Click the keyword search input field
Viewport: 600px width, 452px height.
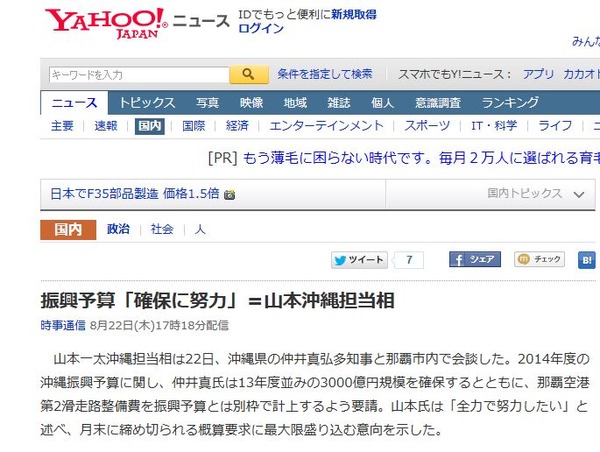coord(139,74)
